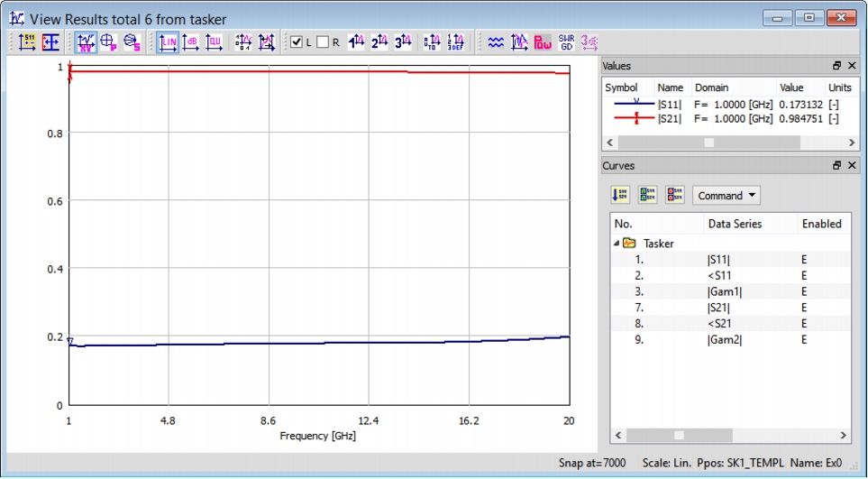Click 'Snap at=7000' in status bar
868x479 pixels.
[x=592, y=463]
